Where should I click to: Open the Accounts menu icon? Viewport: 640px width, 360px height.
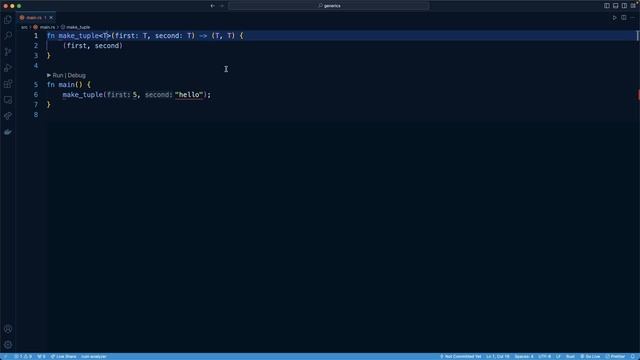pyautogui.click(x=8, y=329)
